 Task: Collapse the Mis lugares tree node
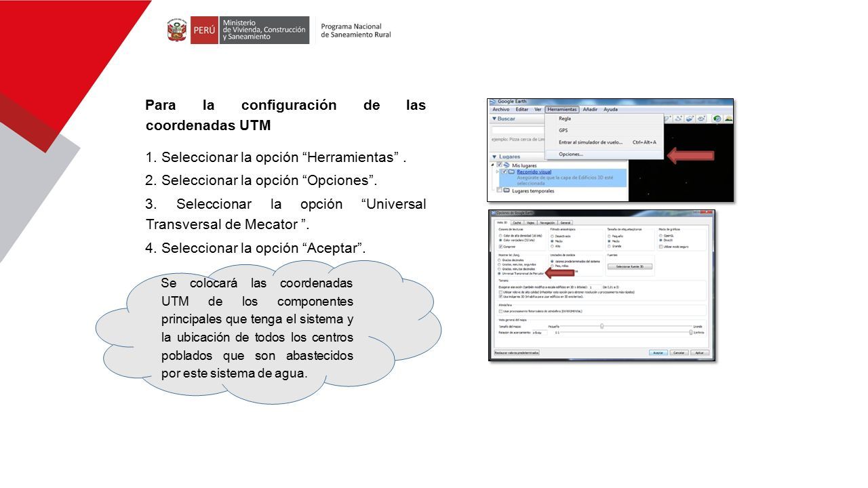click(493, 165)
